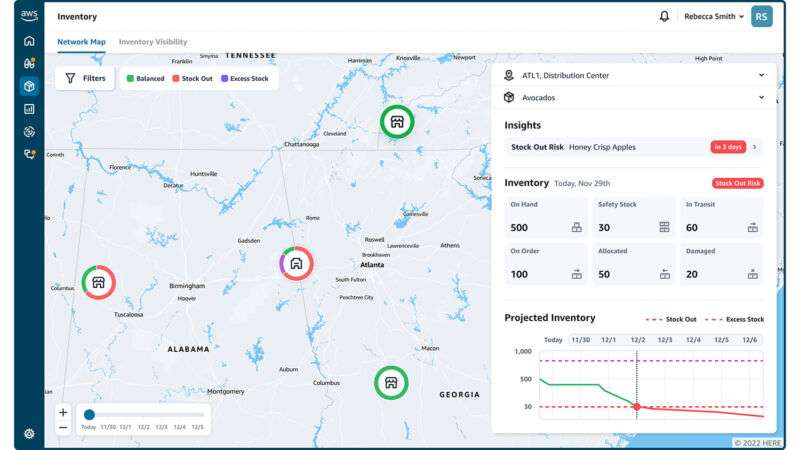
Task: Switch to the Network Map tab
Action: (81, 42)
